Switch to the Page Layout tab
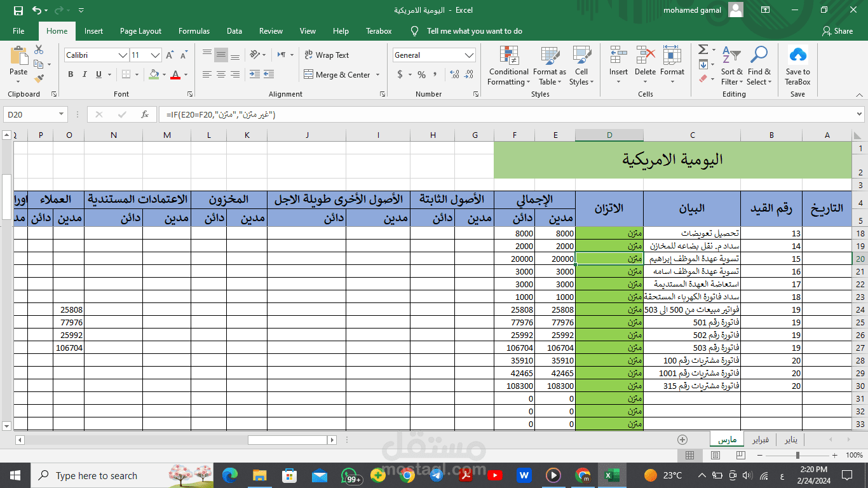868x488 pixels. pos(140,31)
